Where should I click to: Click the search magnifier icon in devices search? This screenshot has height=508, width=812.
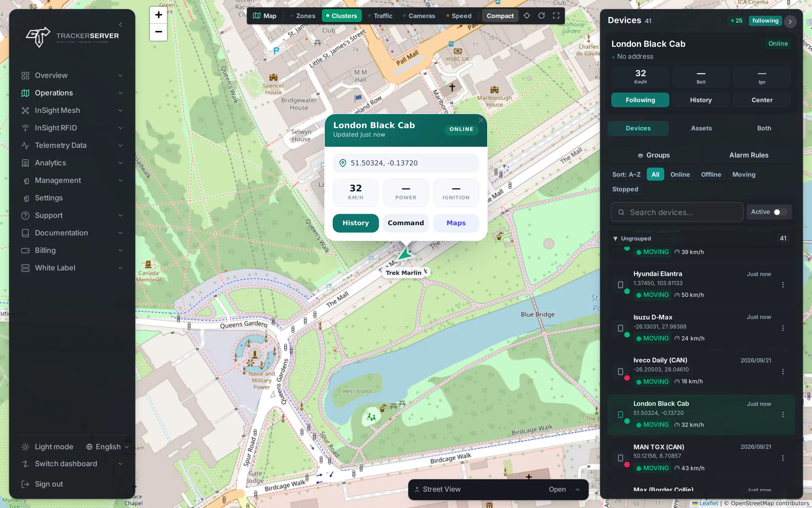tap(621, 212)
